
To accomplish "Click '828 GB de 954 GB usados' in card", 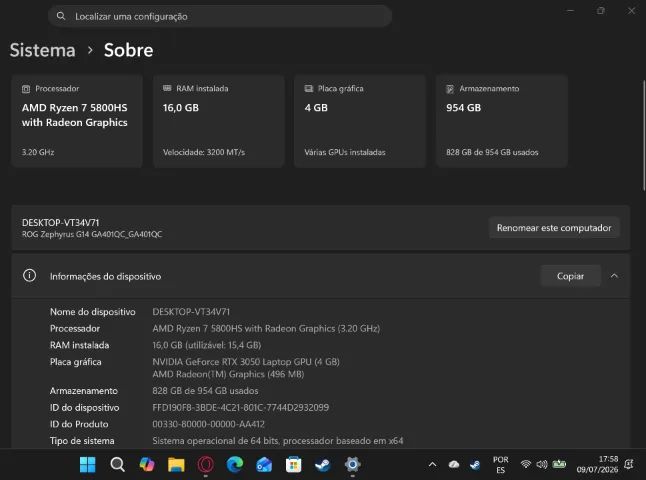I will [492, 152].
